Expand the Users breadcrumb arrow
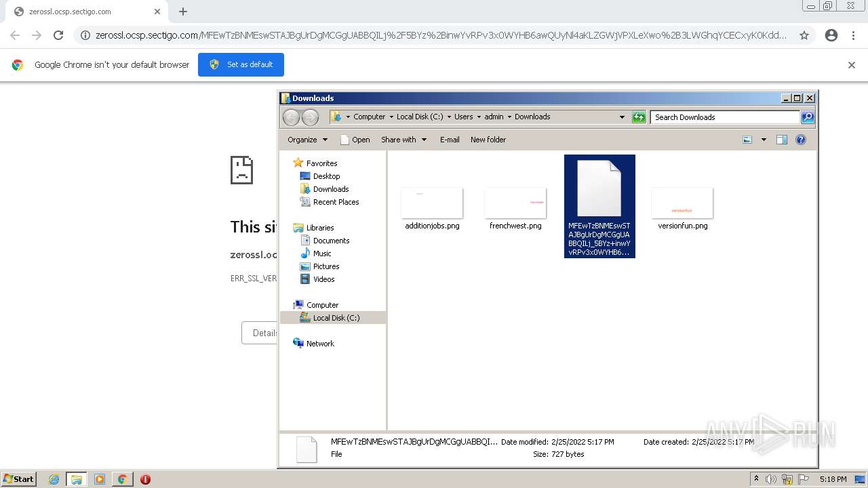Image resolution: width=868 pixels, height=488 pixels. (480, 117)
